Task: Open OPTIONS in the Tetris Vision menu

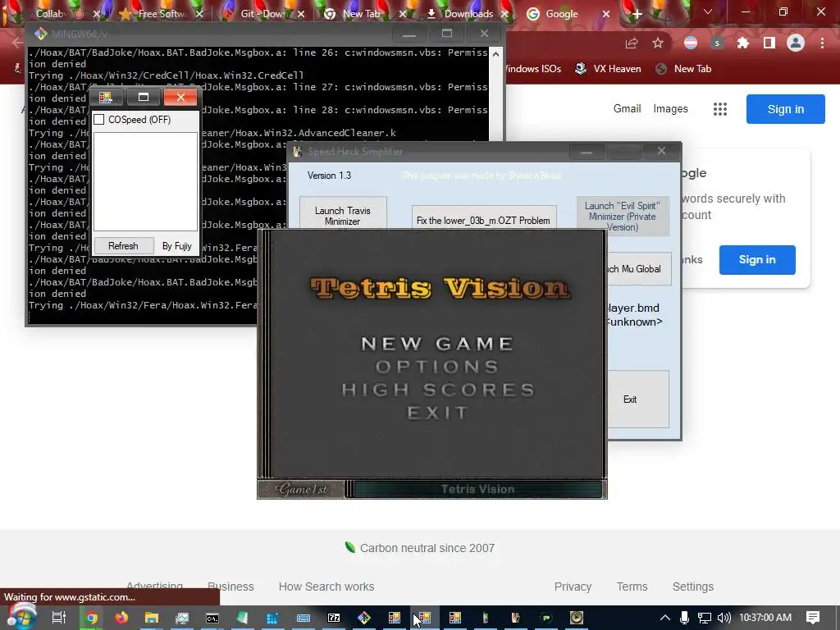Action: click(x=437, y=367)
